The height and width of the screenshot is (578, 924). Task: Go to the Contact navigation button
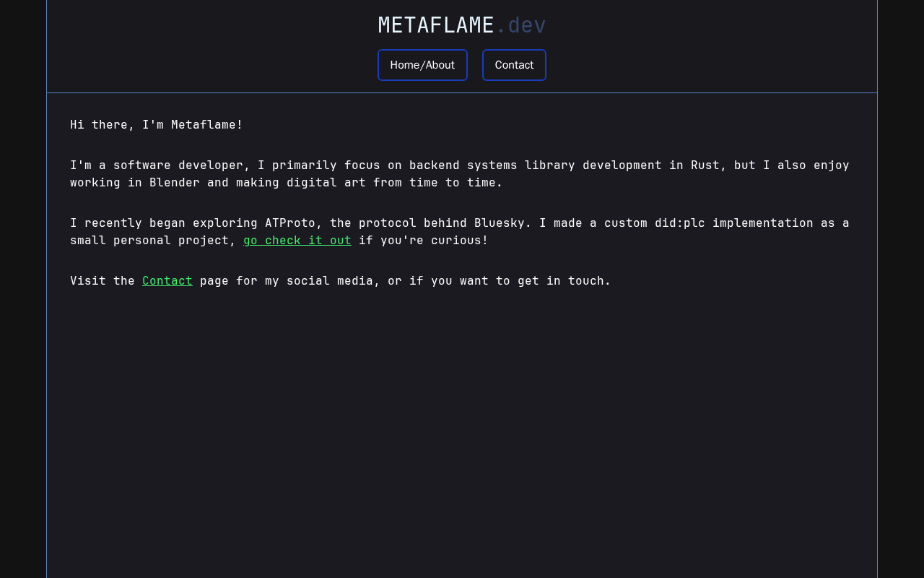514,65
